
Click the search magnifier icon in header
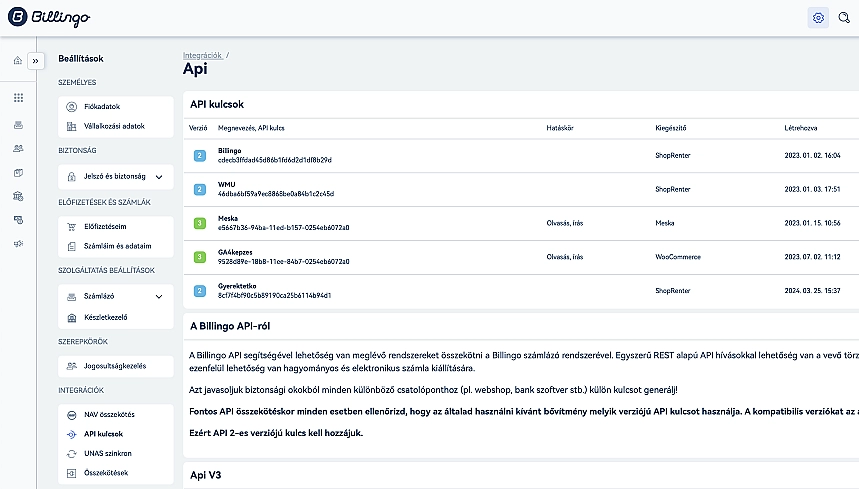(845, 18)
